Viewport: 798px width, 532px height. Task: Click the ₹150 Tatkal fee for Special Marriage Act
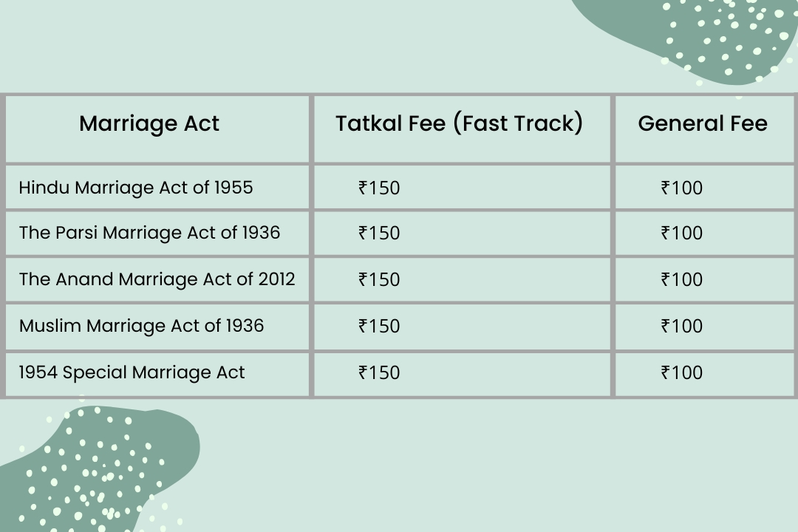coord(379,373)
